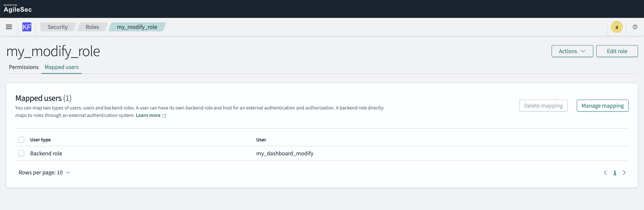The height and width of the screenshot is (210, 644).
Task: Navigate to the Security breadcrumb
Action: tap(58, 27)
